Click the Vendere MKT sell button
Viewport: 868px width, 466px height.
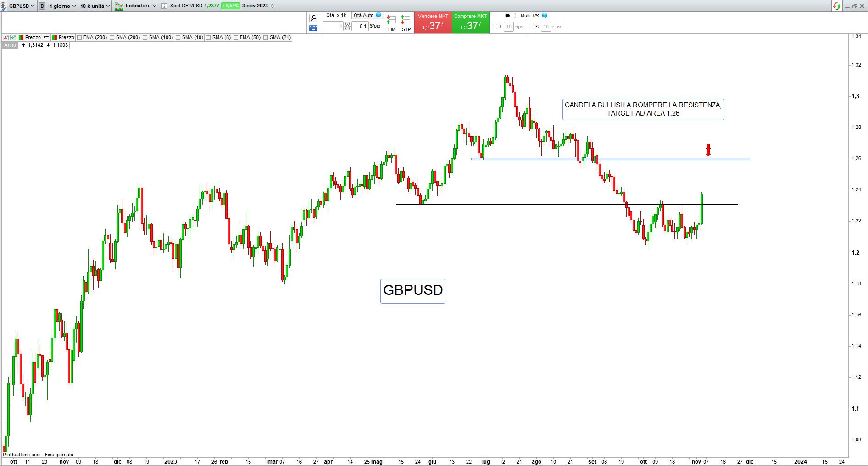pyautogui.click(x=433, y=22)
